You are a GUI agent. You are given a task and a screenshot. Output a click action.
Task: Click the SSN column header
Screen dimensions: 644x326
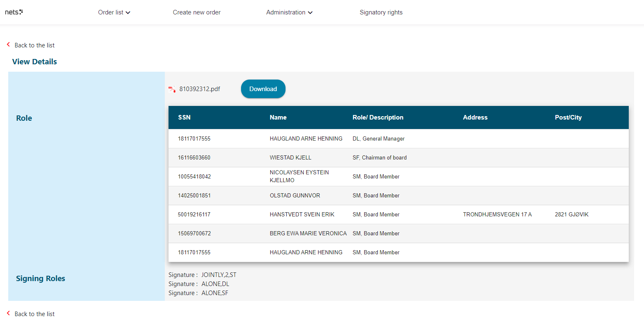pyautogui.click(x=184, y=117)
